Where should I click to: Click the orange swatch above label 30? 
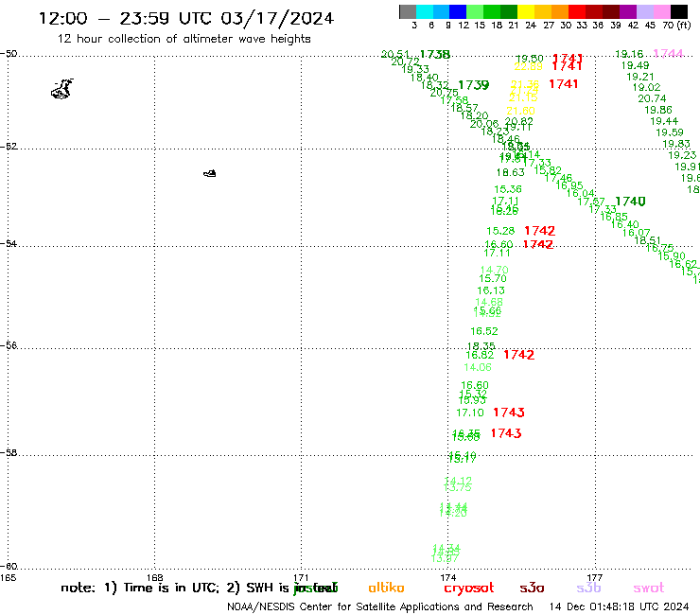pos(560,11)
